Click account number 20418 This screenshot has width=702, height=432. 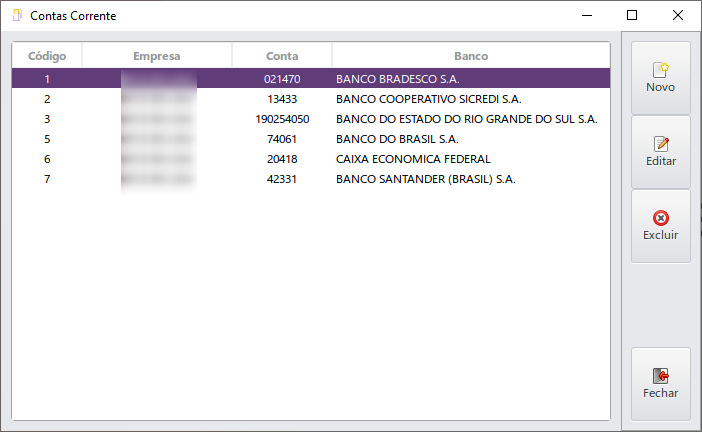282,159
